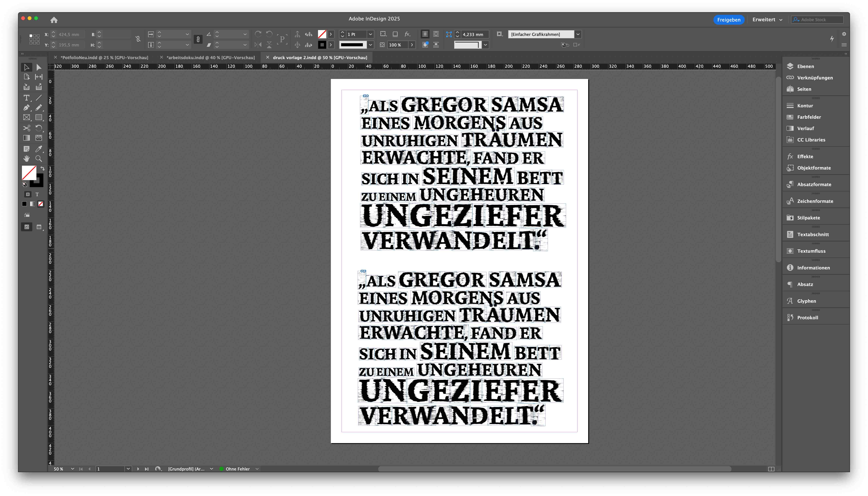Open the preflight profile dropdown
Image resolution: width=868 pixels, height=496 pixels.
(211, 469)
